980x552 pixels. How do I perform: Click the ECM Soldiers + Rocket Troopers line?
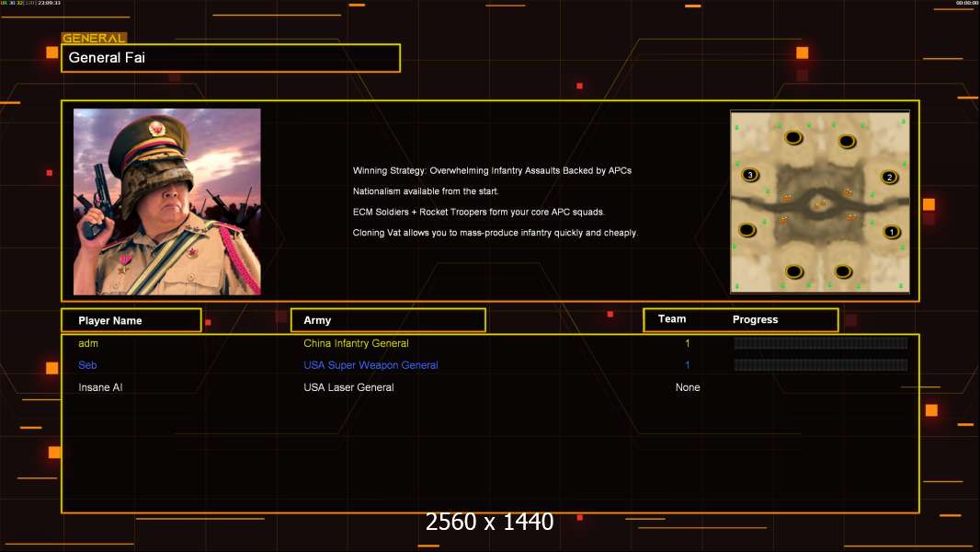[x=478, y=212]
